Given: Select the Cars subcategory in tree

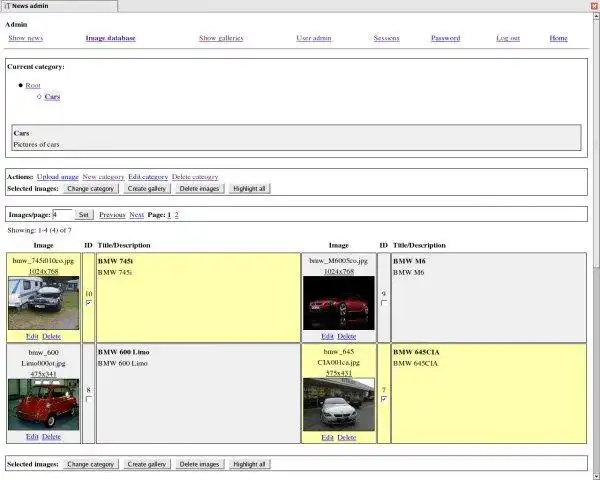Looking at the screenshot, I should point(52,96).
